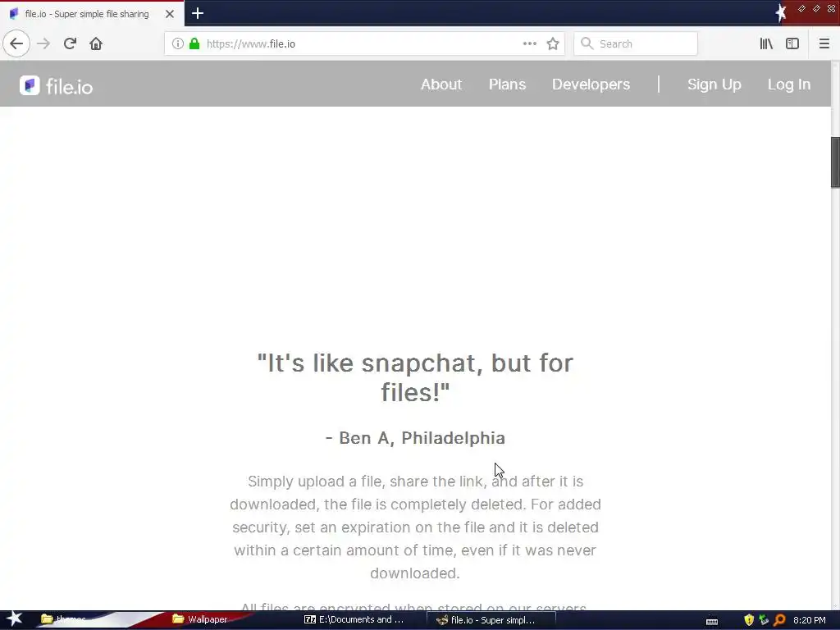
Task: Click the vertical scrollbar thumb
Action: [x=835, y=162]
